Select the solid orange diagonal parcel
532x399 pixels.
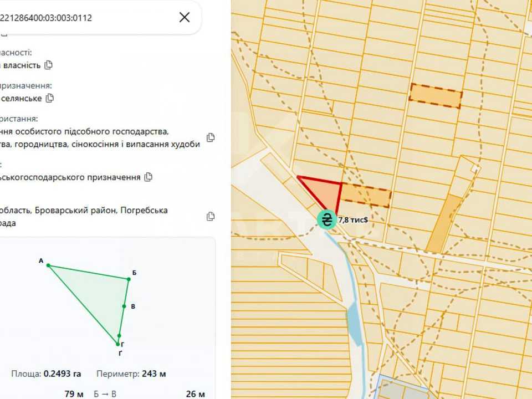(443, 223)
